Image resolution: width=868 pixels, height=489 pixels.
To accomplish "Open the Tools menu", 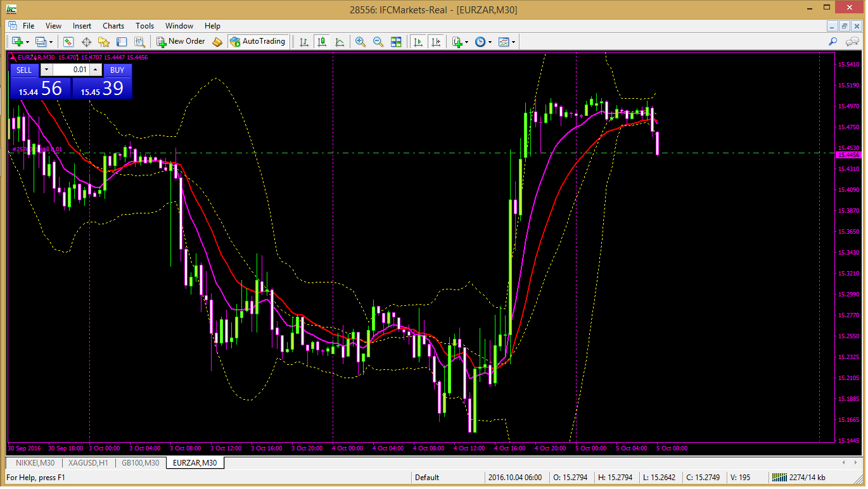I will click(144, 26).
